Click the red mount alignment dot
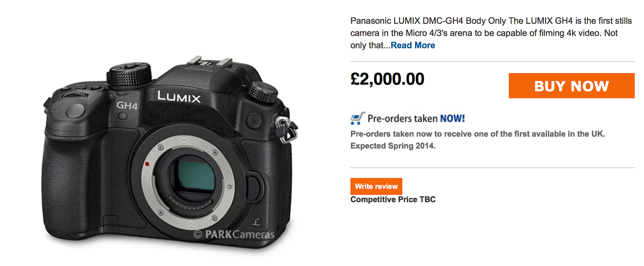 click(x=147, y=164)
